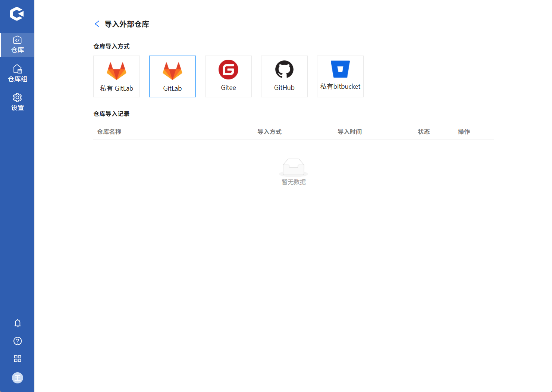552x392 pixels.
Task: Open the 仓库组 section in the sidebar
Action: point(17,73)
